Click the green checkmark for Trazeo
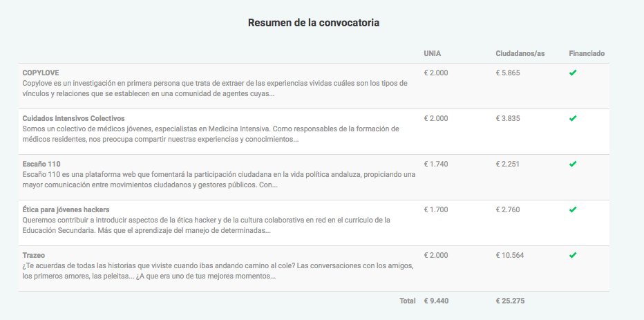This screenshot has height=320, width=644. [x=573, y=255]
